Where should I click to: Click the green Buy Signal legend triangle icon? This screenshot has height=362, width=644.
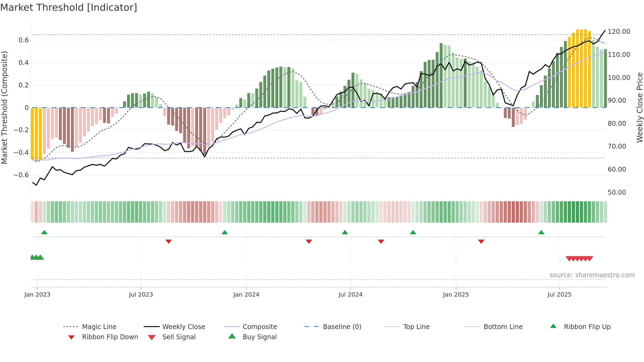tap(232, 336)
